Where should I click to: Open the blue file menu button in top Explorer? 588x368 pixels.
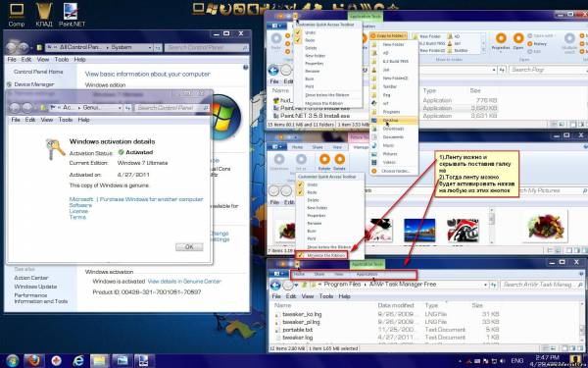[276, 26]
